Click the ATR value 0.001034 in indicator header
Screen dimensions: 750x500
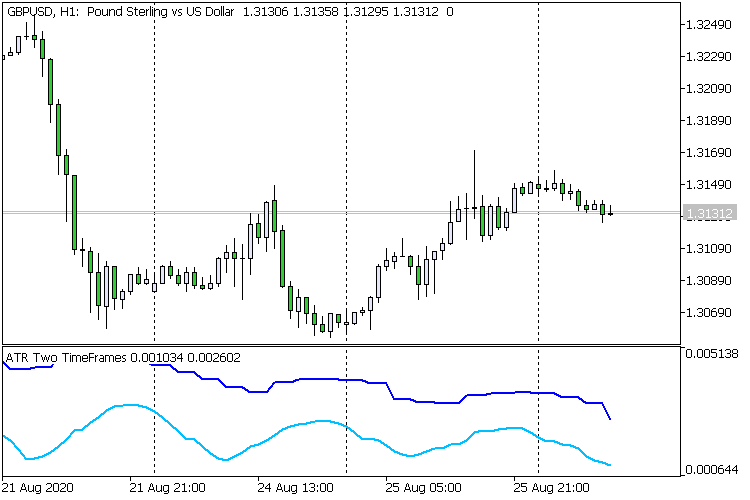157,358
